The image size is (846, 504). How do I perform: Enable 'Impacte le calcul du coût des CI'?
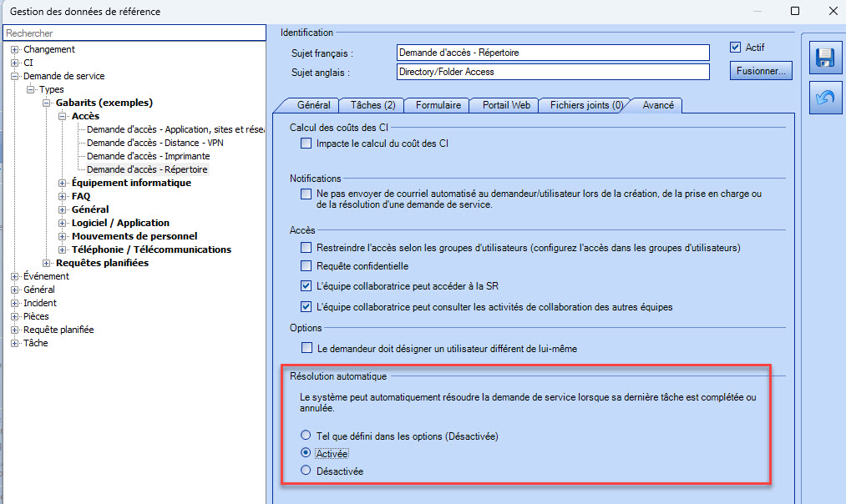[x=306, y=144]
